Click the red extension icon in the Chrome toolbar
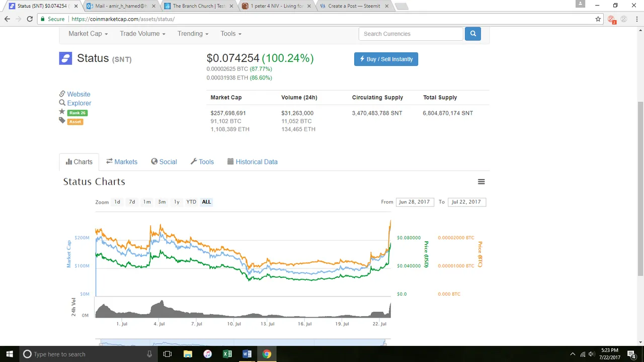Viewport: 644px width, 362px height. [x=611, y=19]
